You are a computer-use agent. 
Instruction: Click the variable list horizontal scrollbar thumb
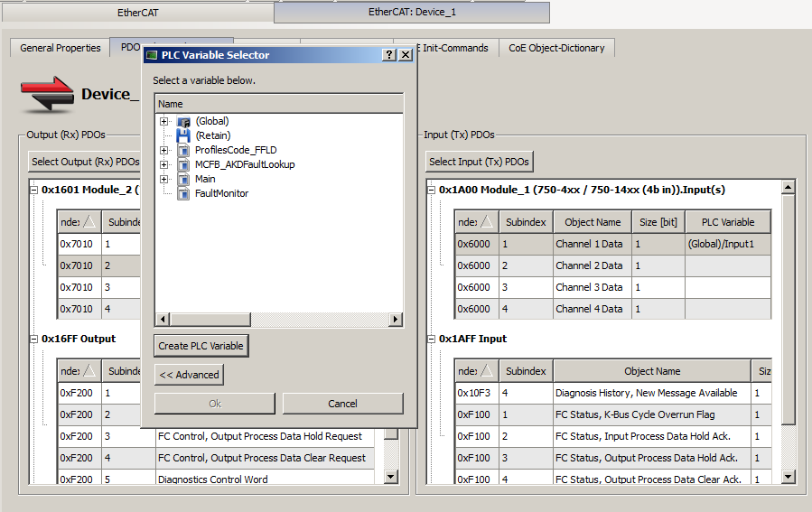pos(210,320)
